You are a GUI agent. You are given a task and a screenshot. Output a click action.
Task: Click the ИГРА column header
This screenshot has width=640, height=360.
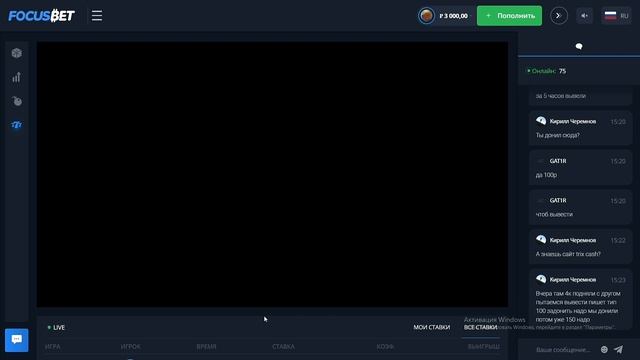(x=53, y=347)
